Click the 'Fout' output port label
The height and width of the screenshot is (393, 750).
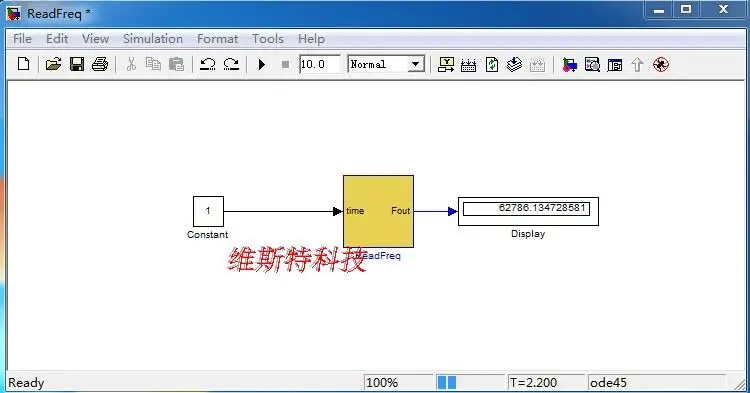point(400,211)
